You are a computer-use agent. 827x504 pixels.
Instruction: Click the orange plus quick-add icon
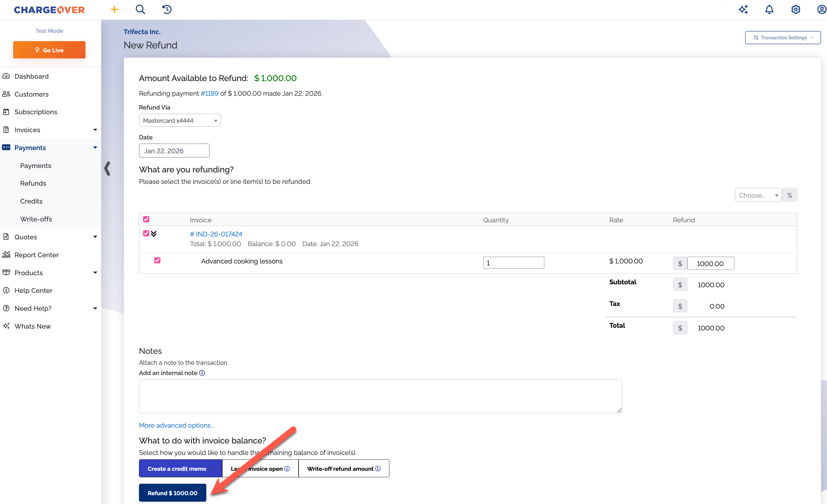point(114,9)
